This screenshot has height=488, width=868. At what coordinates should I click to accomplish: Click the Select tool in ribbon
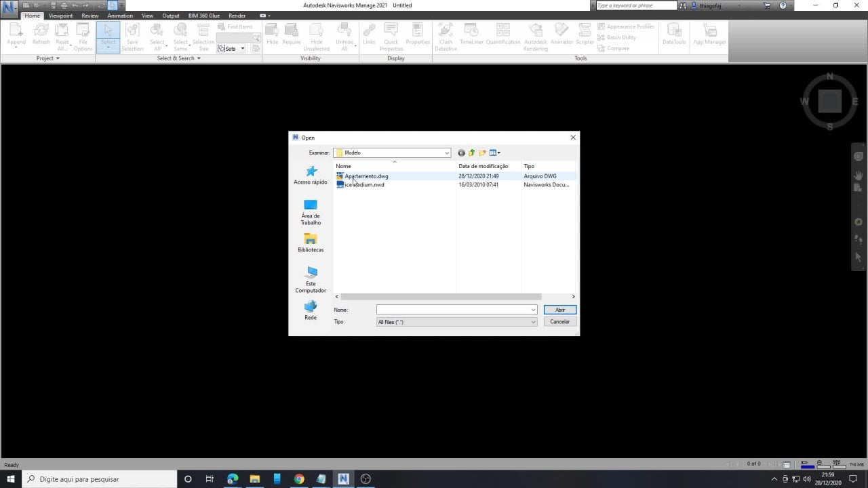click(x=108, y=36)
